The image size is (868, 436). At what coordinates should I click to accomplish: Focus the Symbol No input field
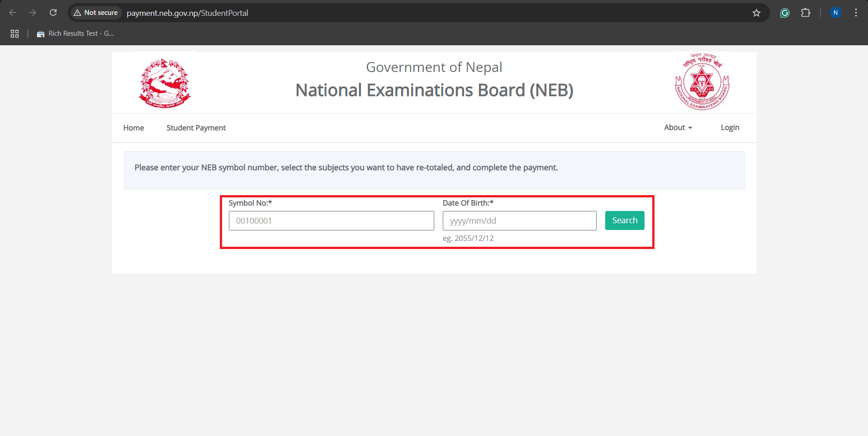(331, 221)
